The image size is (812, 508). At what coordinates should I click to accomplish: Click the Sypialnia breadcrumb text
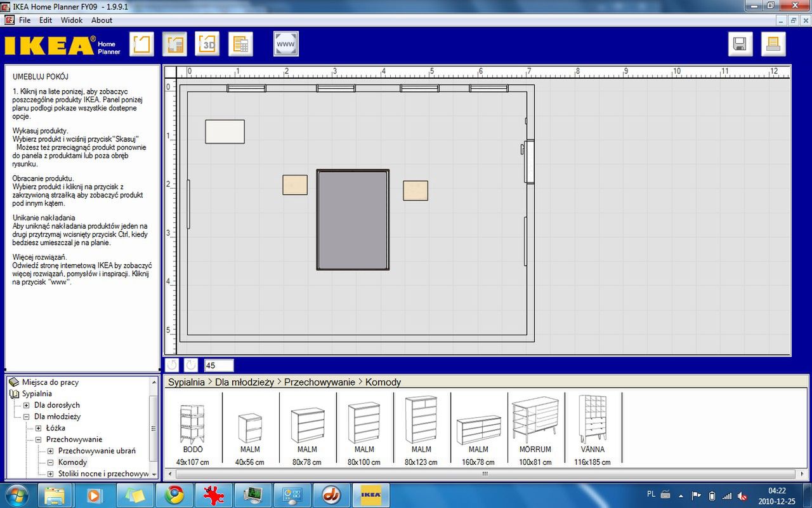pyautogui.click(x=186, y=382)
